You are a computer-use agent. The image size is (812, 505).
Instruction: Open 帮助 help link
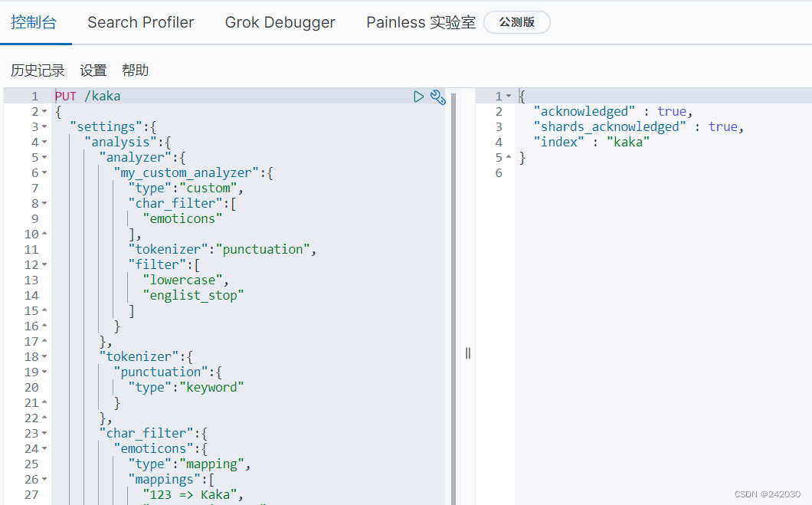pyautogui.click(x=135, y=70)
